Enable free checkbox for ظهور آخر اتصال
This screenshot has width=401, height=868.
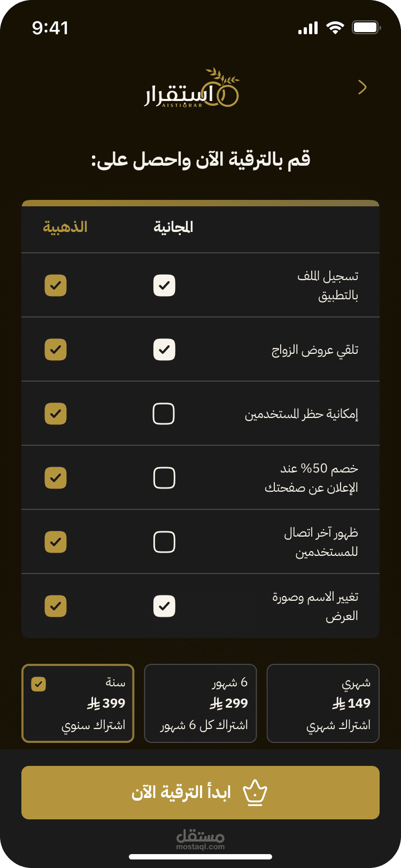coord(164,542)
